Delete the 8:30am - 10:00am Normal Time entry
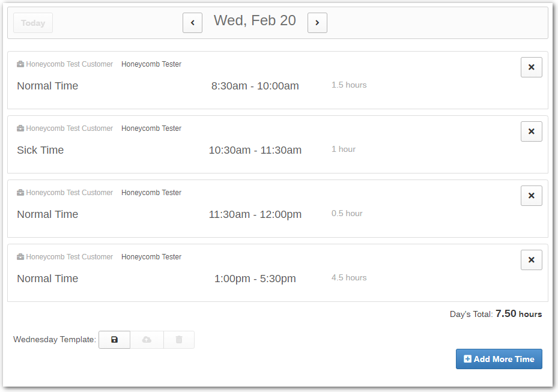Viewport: 558px width, 392px height. click(x=531, y=67)
